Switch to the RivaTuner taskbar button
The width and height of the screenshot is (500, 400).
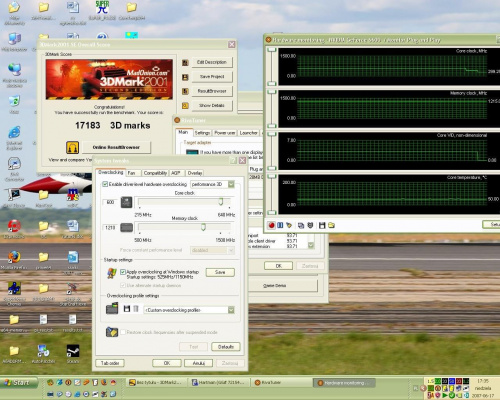pos(282,383)
